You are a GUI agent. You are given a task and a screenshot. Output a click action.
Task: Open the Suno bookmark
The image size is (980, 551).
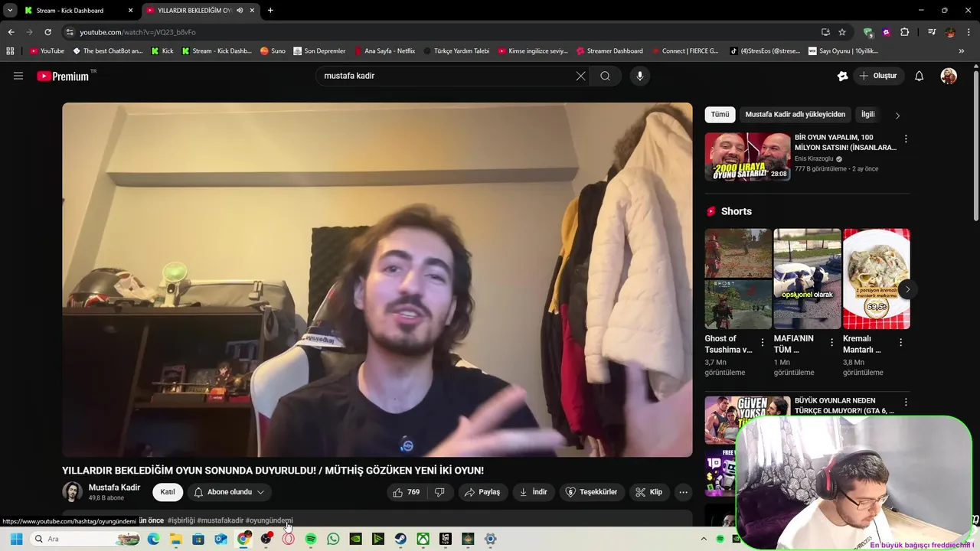273,51
